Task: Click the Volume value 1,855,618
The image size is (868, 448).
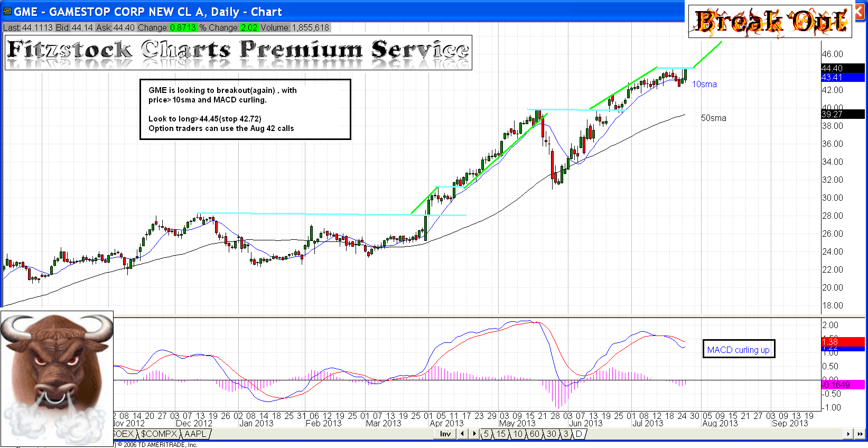Action: click(x=310, y=27)
